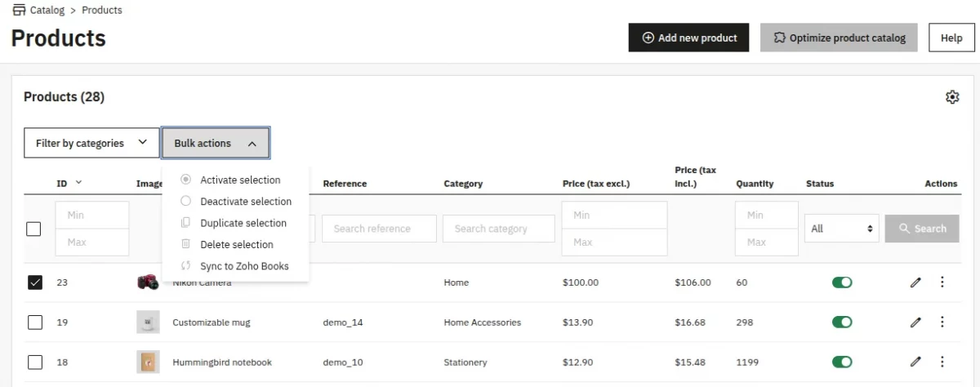
Task: Open the Filter by categories dropdown
Action: click(x=91, y=143)
